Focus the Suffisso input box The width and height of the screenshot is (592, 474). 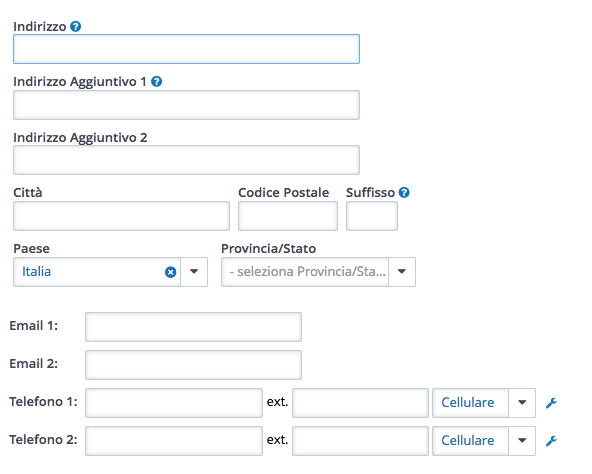372,216
